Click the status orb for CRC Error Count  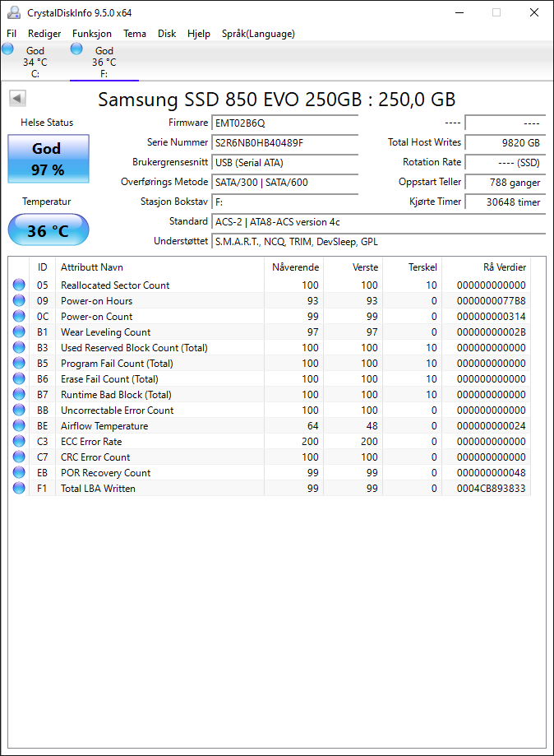coord(19,457)
